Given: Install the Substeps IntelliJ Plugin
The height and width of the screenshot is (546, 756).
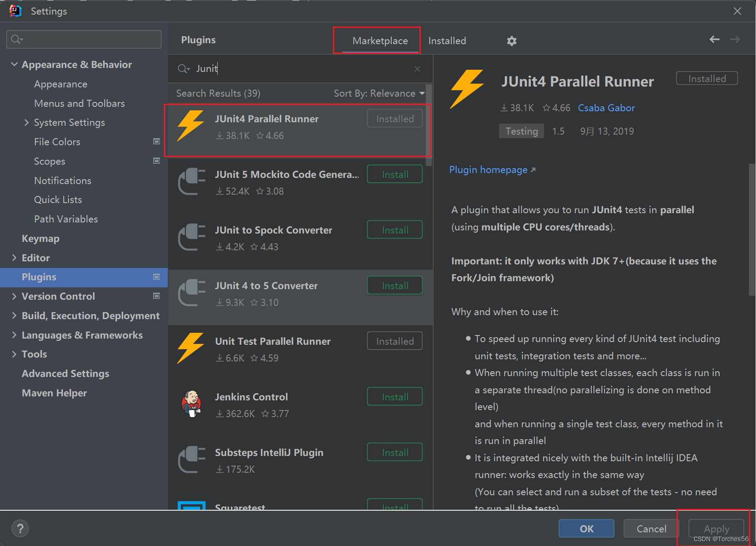Looking at the screenshot, I should tap(395, 452).
